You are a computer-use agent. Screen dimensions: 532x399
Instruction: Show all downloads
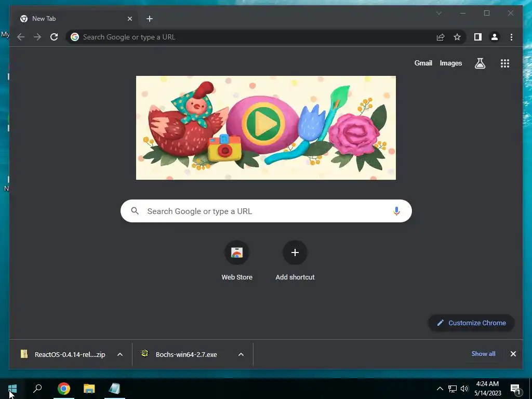(483, 353)
